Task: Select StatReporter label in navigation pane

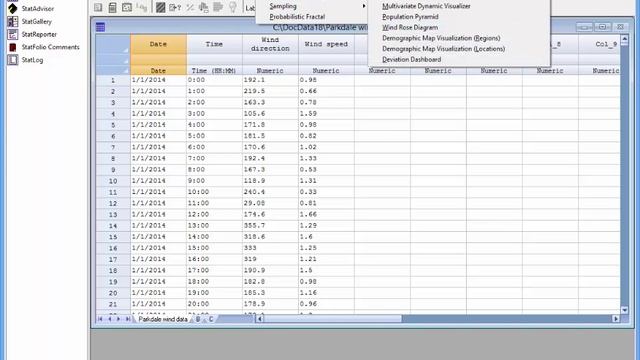Action: point(39,34)
